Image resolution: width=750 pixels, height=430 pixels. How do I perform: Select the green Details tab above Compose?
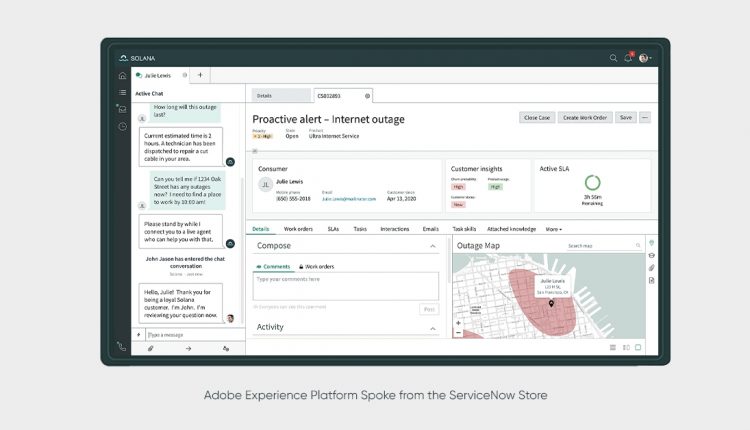[x=261, y=229]
